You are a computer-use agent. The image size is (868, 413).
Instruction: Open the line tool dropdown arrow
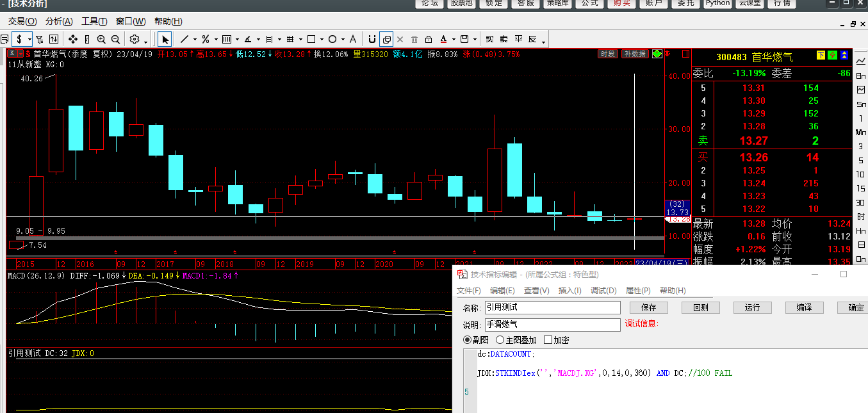tap(194, 39)
